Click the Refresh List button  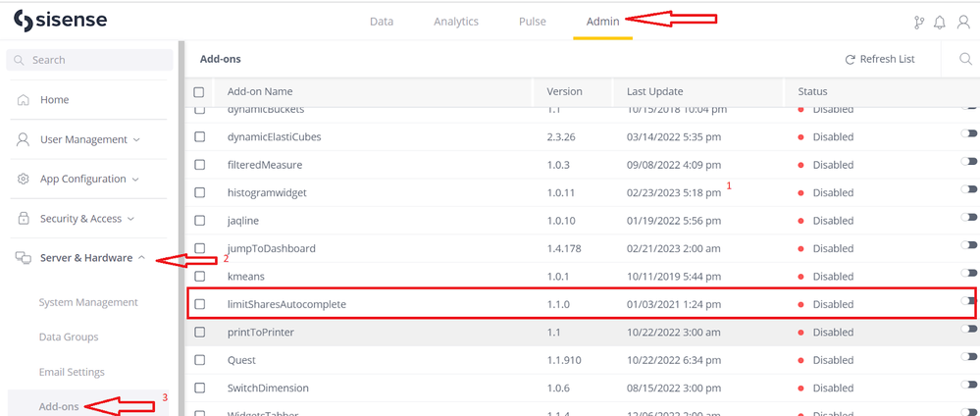pos(879,59)
